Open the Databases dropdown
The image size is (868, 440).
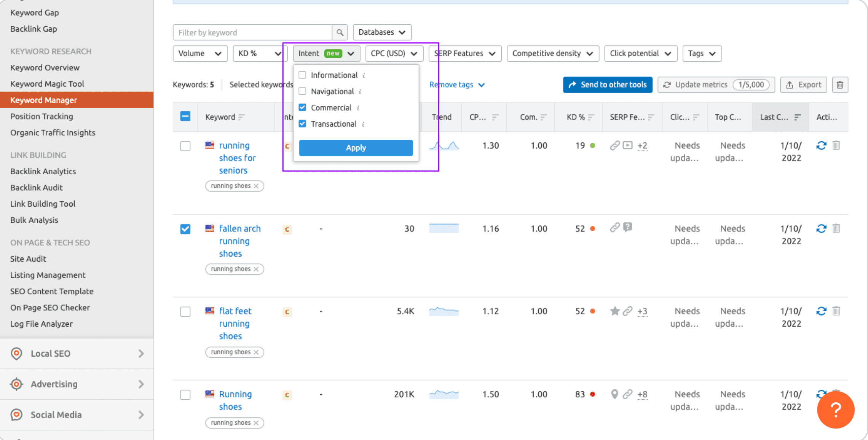pyautogui.click(x=382, y=32)
